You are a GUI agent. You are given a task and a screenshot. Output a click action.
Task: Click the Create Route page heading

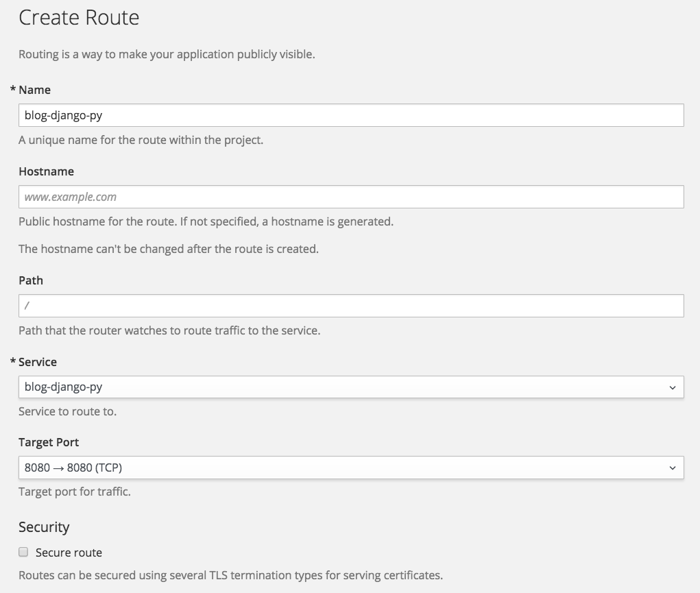tap(78, 19)
